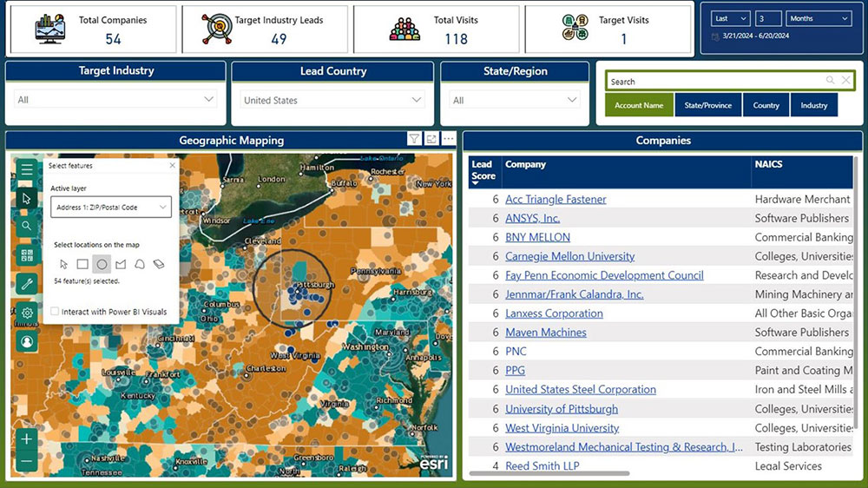The width and height of the screenshot is (868, 488).
Task: Enable Interact with Power BI Visuals
Action: [x=55, y=312]
